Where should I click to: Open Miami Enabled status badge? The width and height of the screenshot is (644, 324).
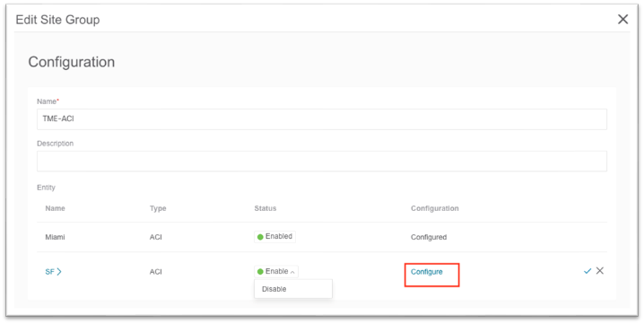(274, 236)
